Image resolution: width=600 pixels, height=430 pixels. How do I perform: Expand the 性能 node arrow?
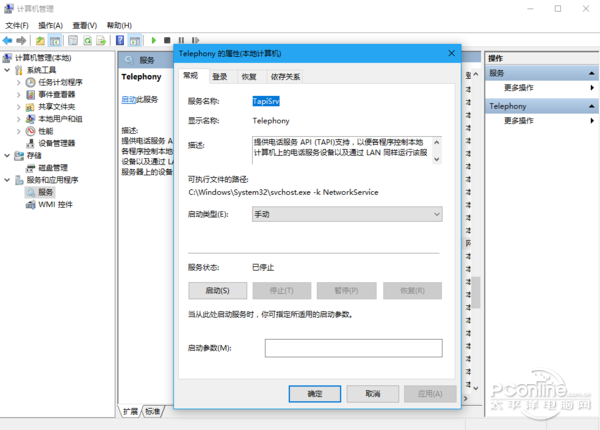(18, 131)
